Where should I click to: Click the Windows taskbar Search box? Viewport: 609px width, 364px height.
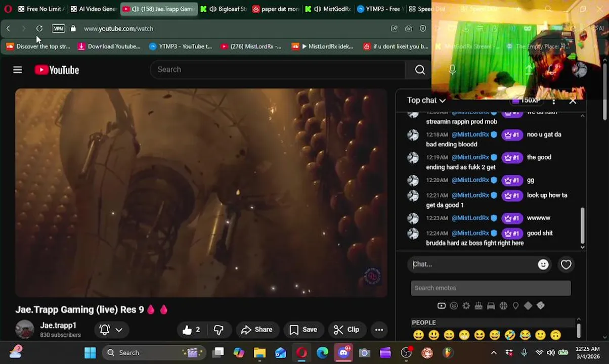click(x=154, y=353)
